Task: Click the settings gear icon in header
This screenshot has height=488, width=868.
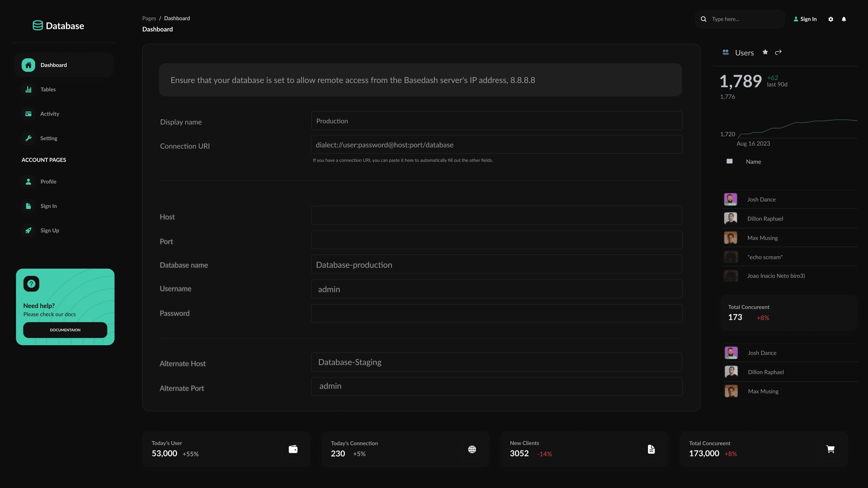Action: (x=831, y=19)
